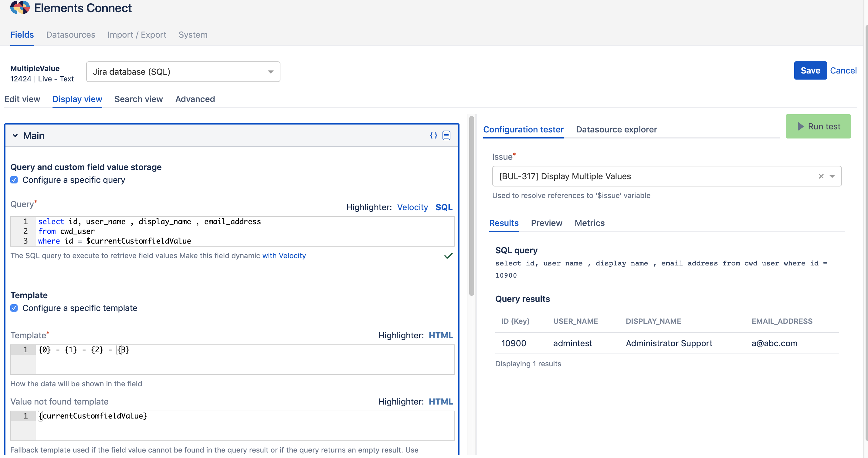
Task: Click the Elements Connect logo icon
Action: tap(20, 7)
